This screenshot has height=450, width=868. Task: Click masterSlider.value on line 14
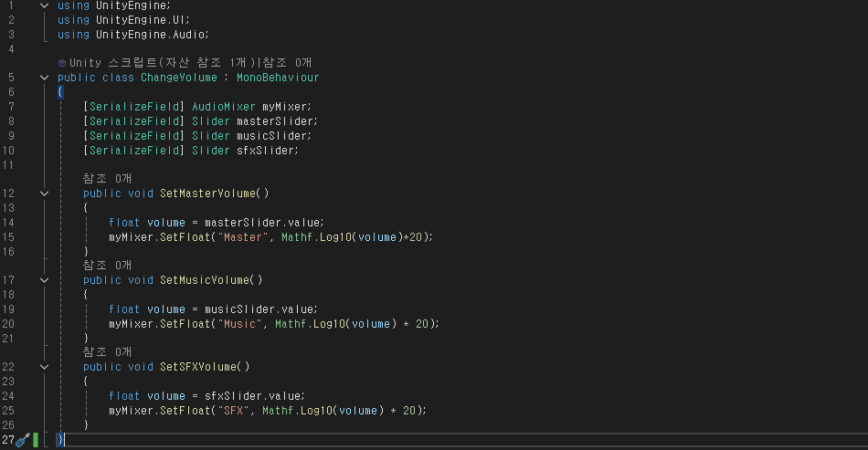(x=262, y=223)
